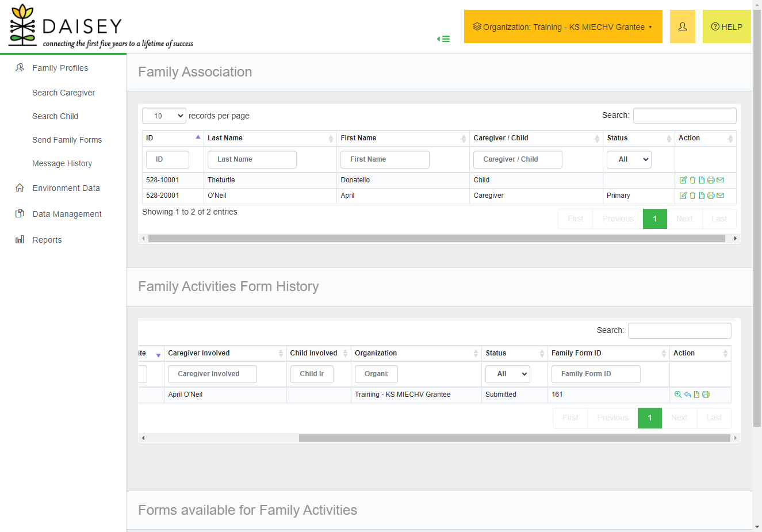Focus the Form History Search box

(x=680, y=331)
